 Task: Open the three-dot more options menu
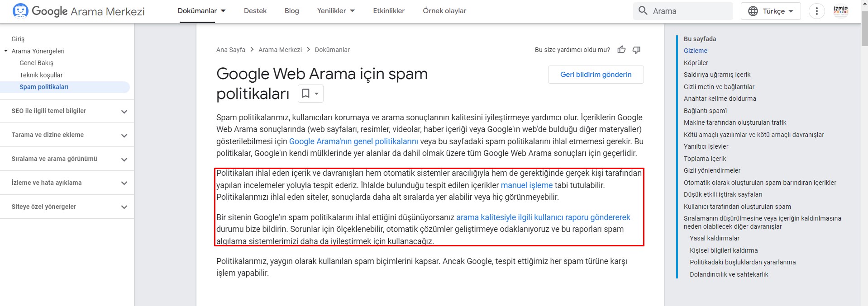(x=816, y=11)
